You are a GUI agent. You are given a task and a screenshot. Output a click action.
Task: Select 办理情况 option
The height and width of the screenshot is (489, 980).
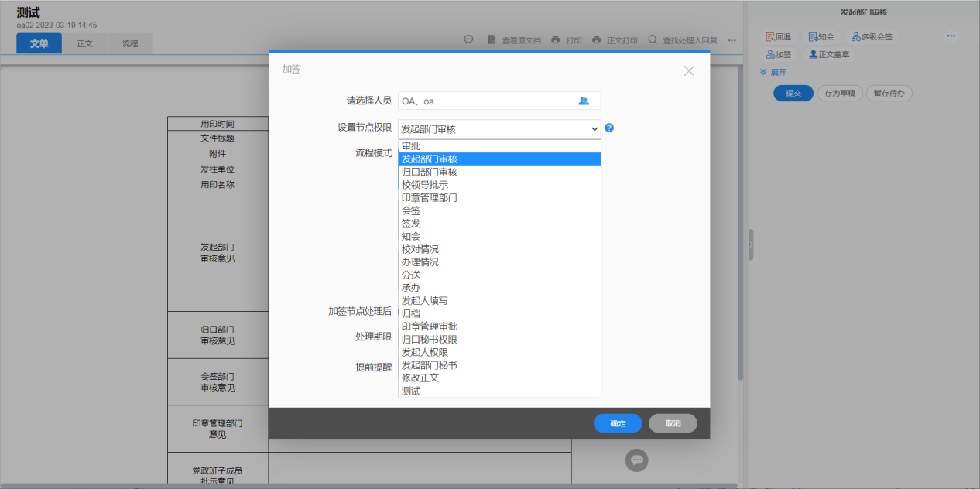(x=499, y=262)
